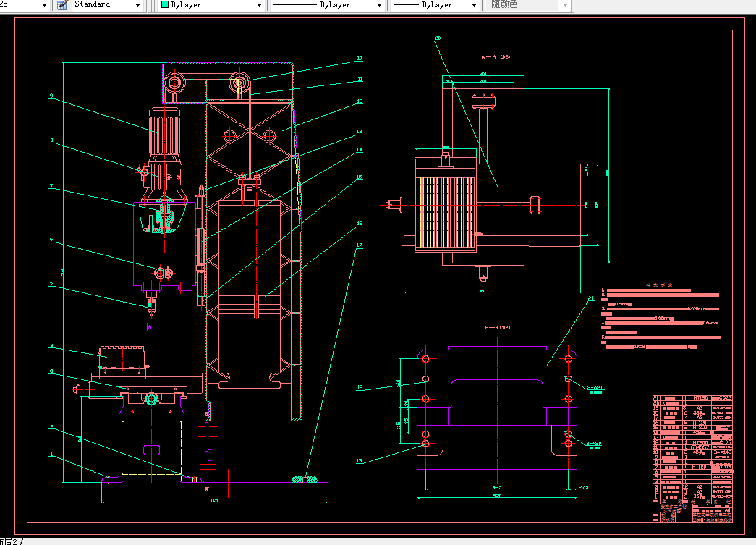Select the 465 dimension text
The width and height of the screenshot is (756, 545).
[496, 487]
